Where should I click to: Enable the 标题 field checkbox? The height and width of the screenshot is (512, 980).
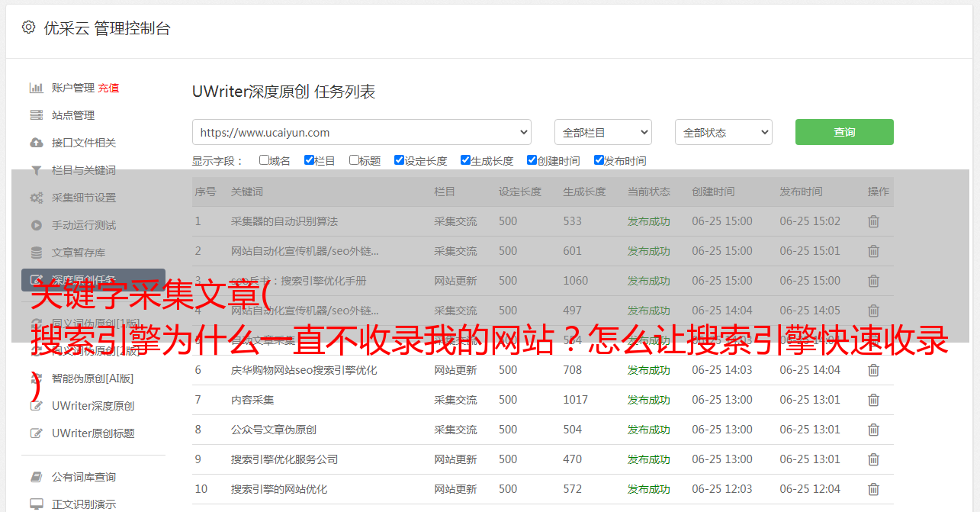pyautogui.click(x=354, y=160)
